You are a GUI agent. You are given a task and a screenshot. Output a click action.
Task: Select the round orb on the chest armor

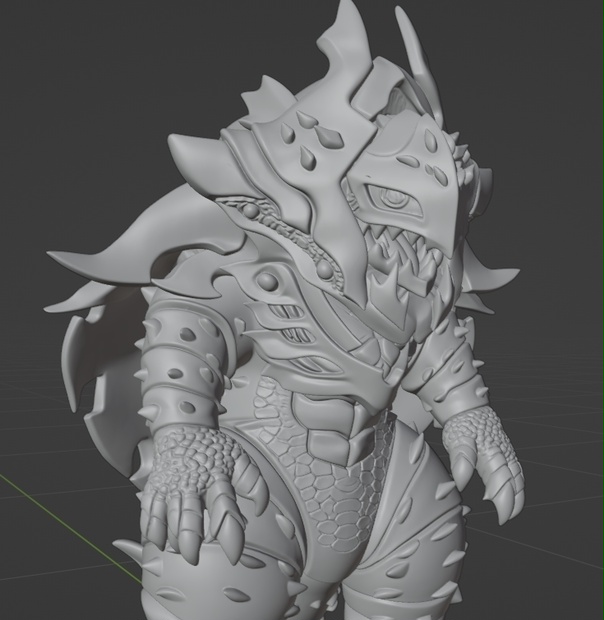click(x=266, y=281)
